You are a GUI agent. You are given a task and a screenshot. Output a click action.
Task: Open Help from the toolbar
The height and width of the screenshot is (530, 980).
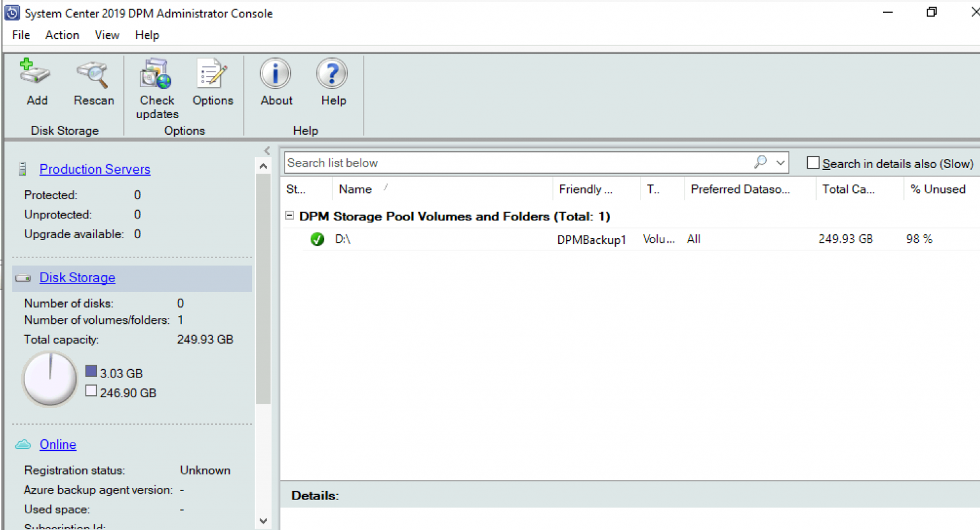tap(332, 73)
